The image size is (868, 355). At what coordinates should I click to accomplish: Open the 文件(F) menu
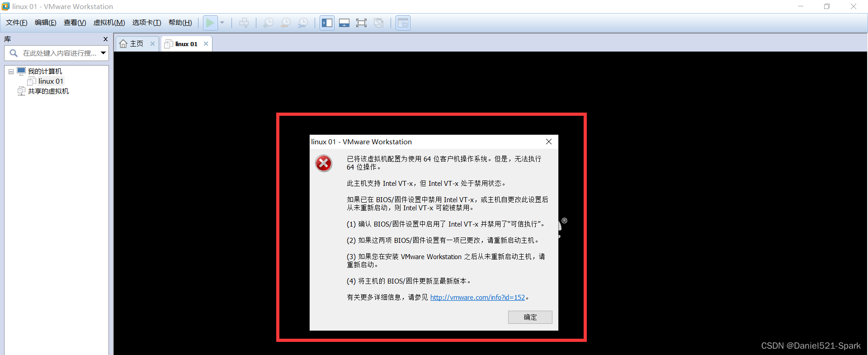click(x=17, y=23)
